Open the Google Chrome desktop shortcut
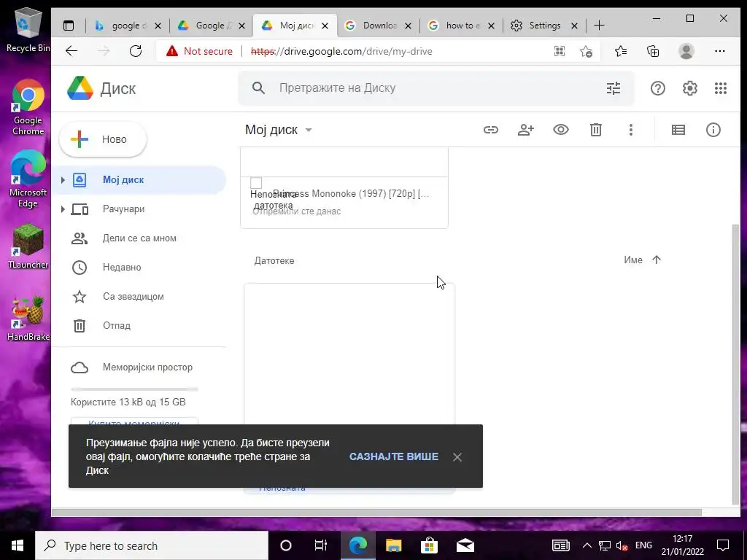This screenshot has width=747, height=560. 28,108
